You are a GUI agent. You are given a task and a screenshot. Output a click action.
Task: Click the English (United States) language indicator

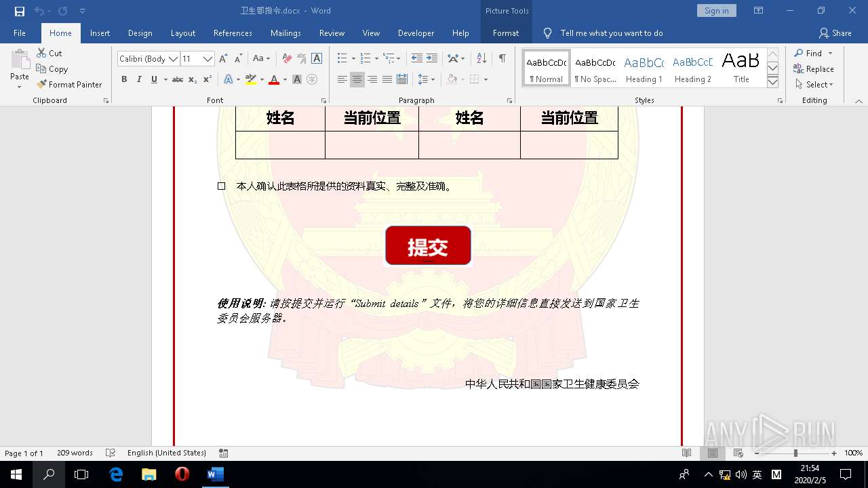(x=166, y=453)
